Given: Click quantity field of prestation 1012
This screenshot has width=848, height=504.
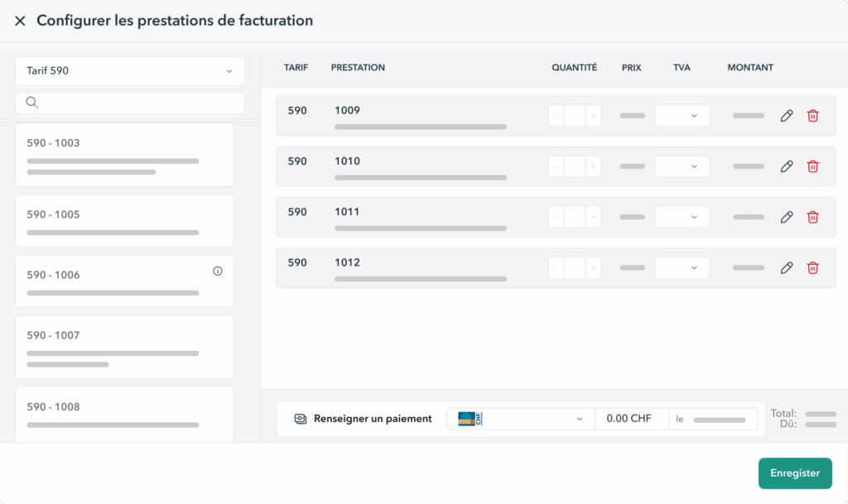Looking at the screenshot, I should pos(575,268).
